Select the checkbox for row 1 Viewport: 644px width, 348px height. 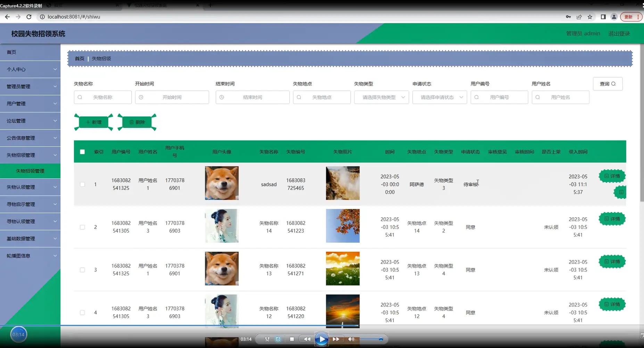(82, 184)
